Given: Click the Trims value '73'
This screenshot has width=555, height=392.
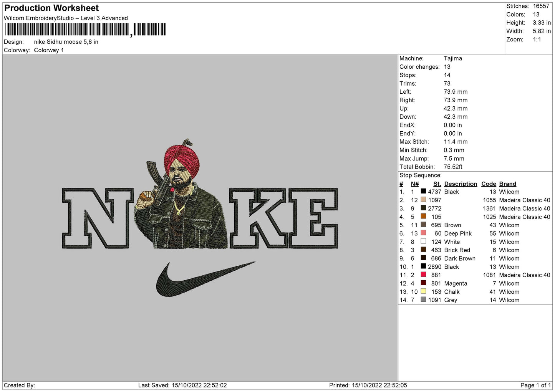Looking at the screenshot, I should [447, 83].
